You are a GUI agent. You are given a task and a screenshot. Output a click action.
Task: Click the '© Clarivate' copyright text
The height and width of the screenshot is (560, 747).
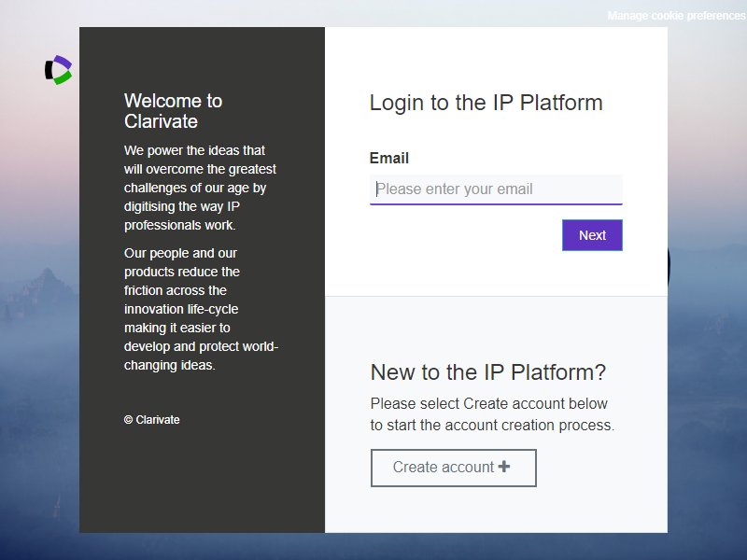click(x=152, y=419)
